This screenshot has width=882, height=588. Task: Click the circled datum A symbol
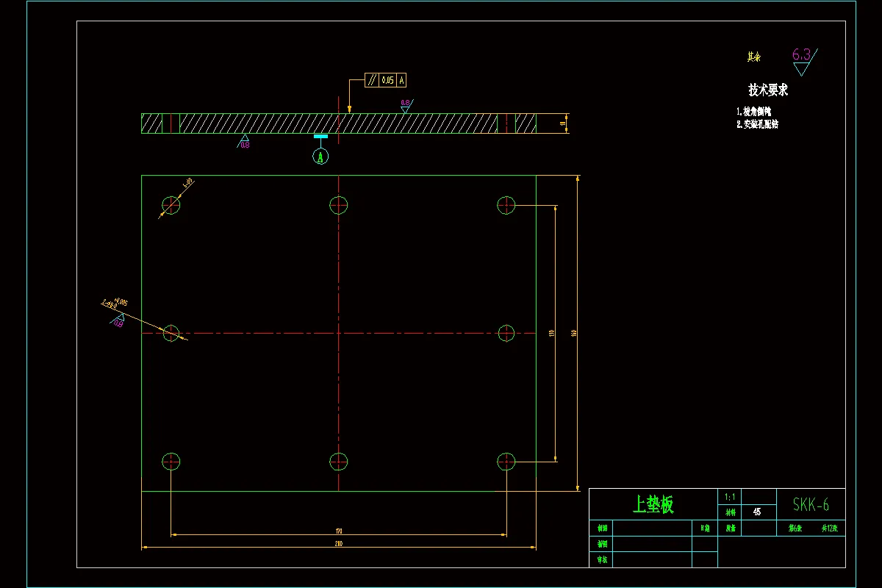tap(320, 156)
